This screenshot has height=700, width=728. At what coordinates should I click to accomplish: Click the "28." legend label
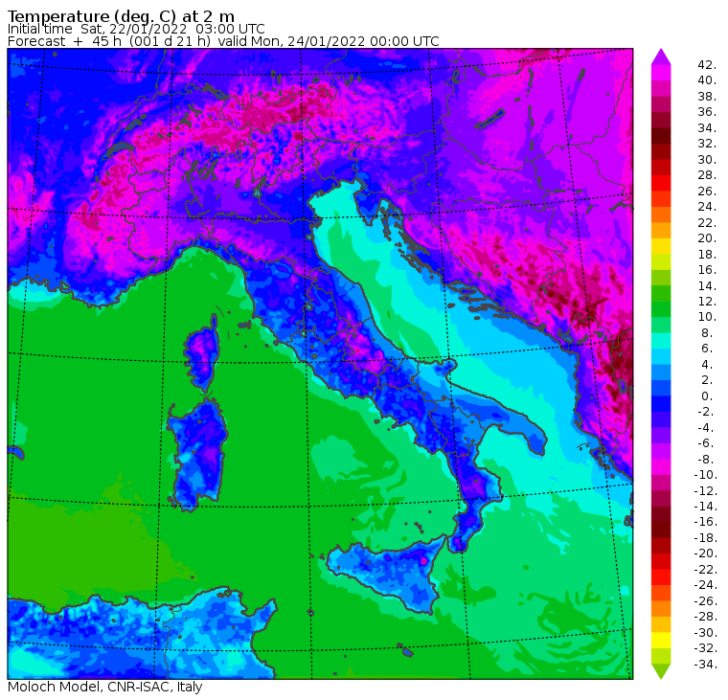click(x=707, y=175)
